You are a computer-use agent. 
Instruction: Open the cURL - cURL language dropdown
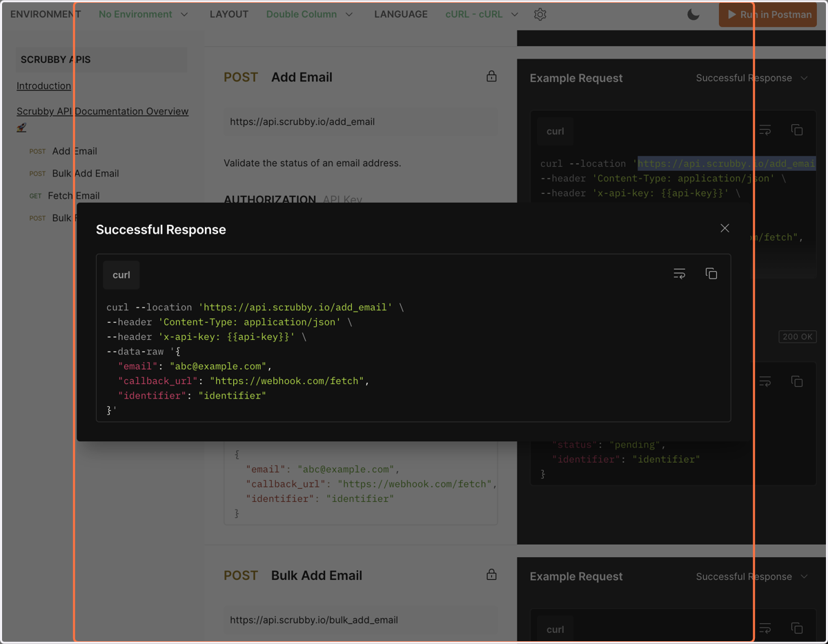tap(482, 14)
